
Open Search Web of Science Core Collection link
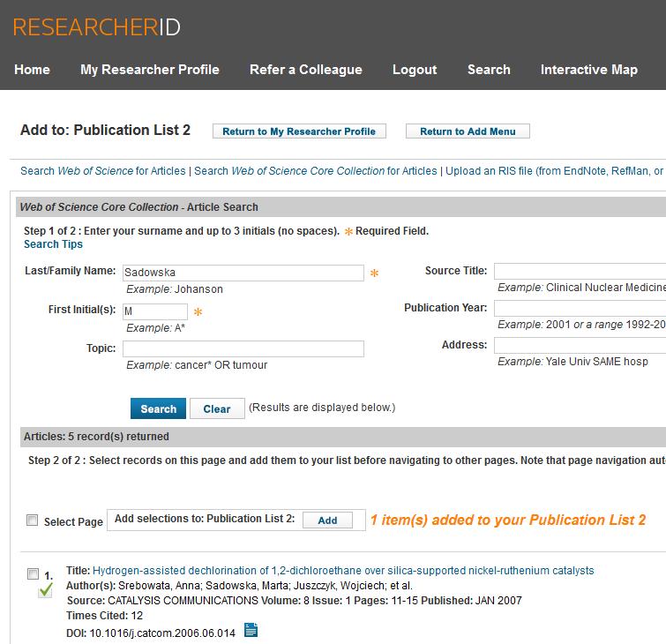(315, 171)
